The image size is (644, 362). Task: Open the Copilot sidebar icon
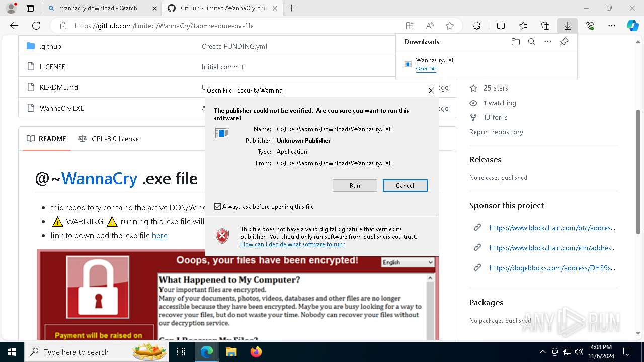(632, 26)
